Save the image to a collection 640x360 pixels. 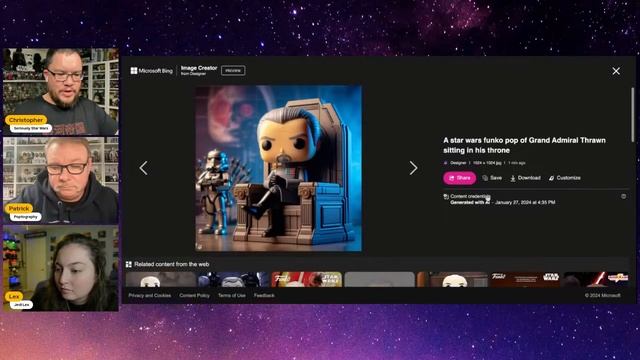pos(492,178)
